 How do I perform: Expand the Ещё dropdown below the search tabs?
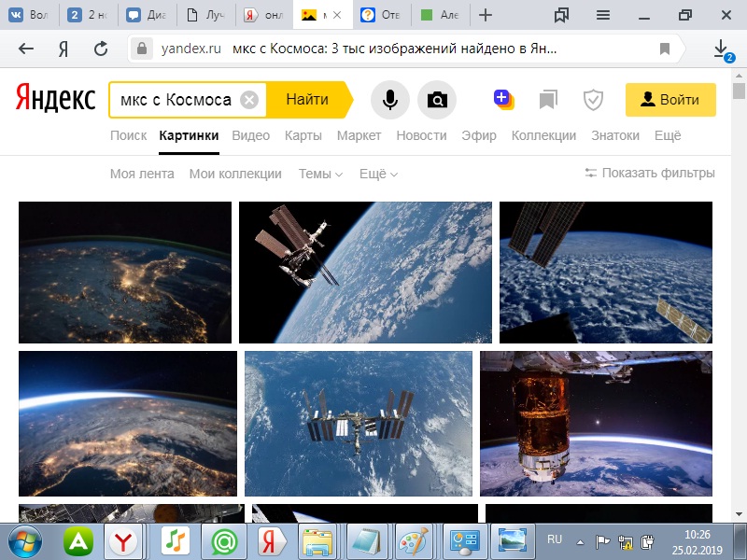[x=379, y=174]
